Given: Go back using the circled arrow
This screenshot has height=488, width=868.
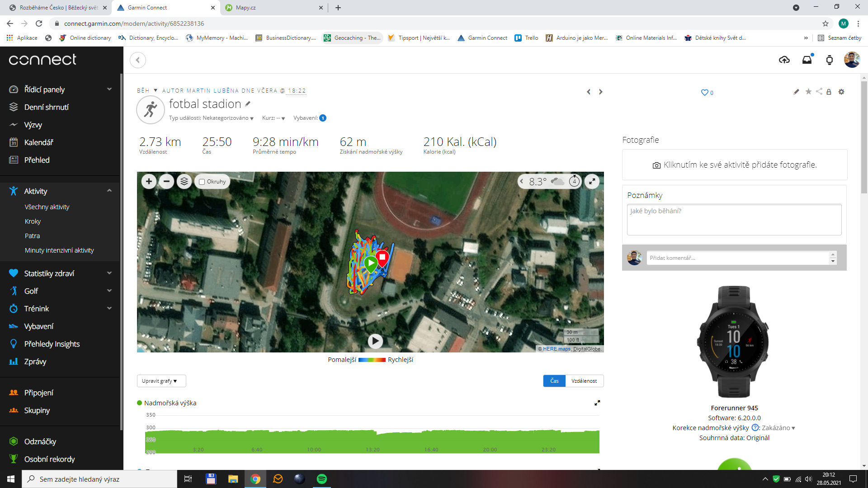Looking at the screenshot, I should 138,60.
